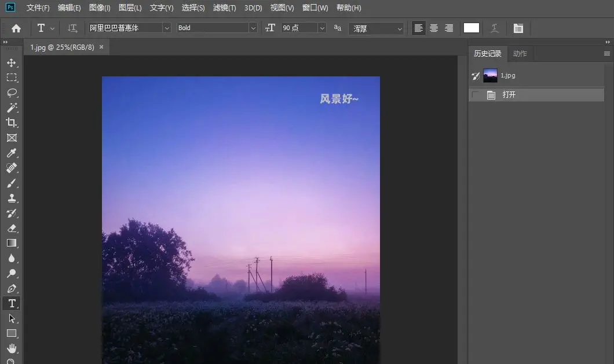Toggle the Character and Paragraph panels
Image resolution: width=614 pixels, height=364 pixels.
pyautogui.click(x=518, y=27)
